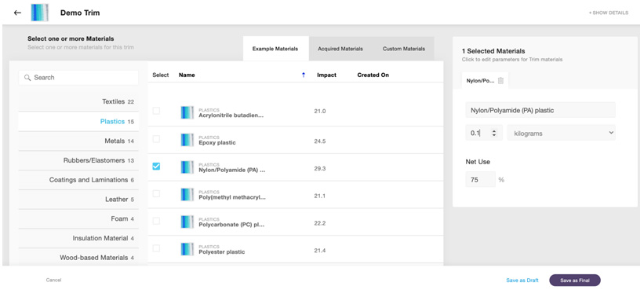
Task: Click the Net Use percentage field
Action: (480, 180)
